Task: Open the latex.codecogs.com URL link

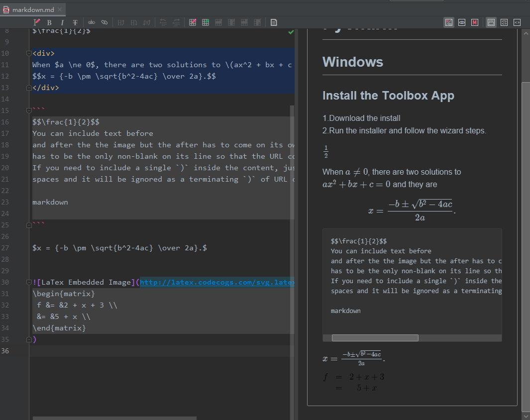Action: [x=217, y=282]
